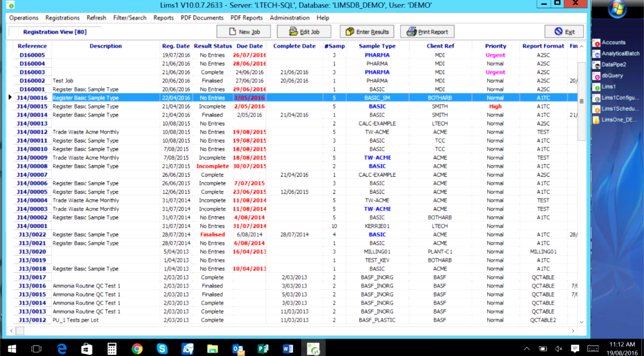Click the Exit button
The width and height of the screenshot is (644, 356).
(564, 32)
